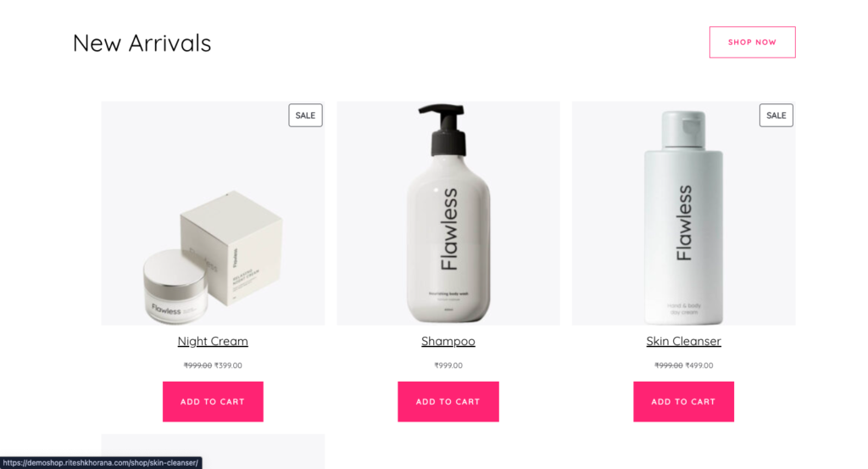The width and height of the screenshot is (868, 469).
Task: Click the Skin Cleanser sale price ₹499.00
Action: point(699,366)
